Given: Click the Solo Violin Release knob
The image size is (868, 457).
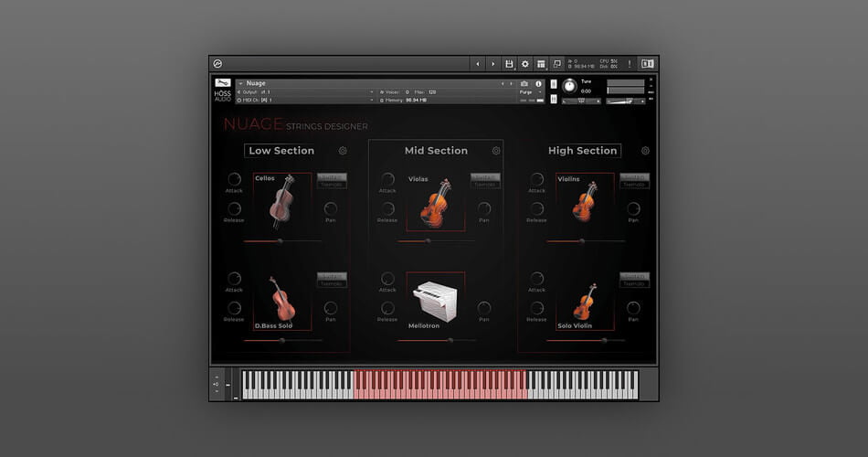Looking at the screenshot, I should [537, 308].
